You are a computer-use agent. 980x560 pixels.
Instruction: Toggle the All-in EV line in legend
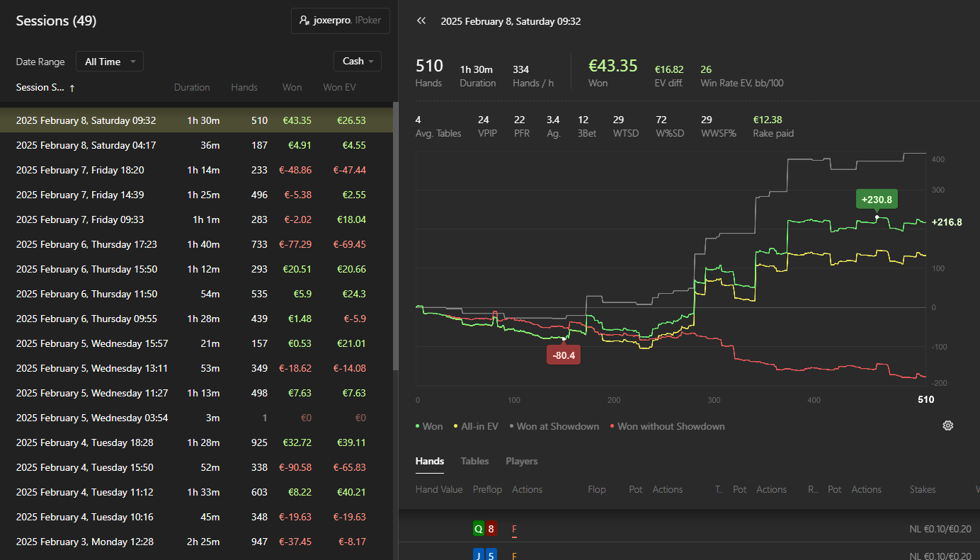(476, 426)
